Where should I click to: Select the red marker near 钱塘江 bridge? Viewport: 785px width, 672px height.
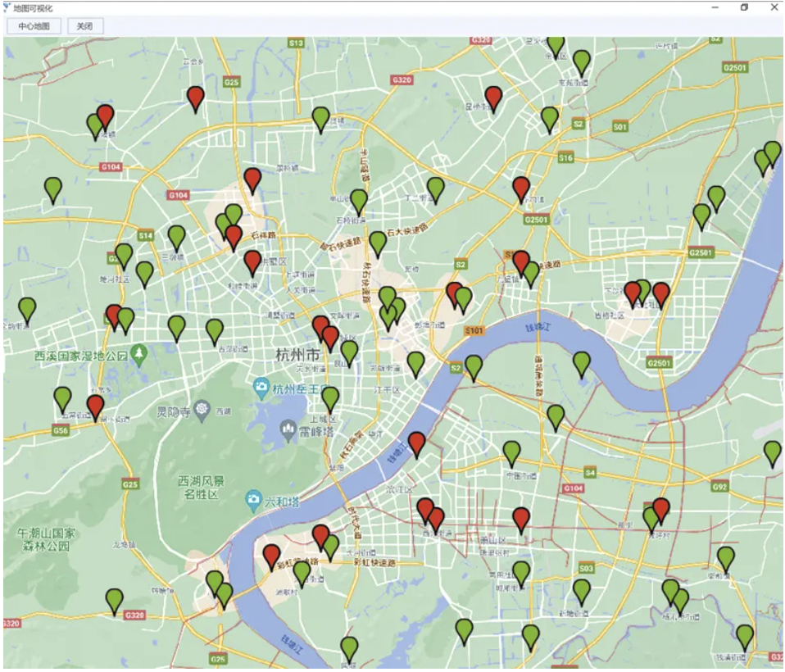(416, 445)
